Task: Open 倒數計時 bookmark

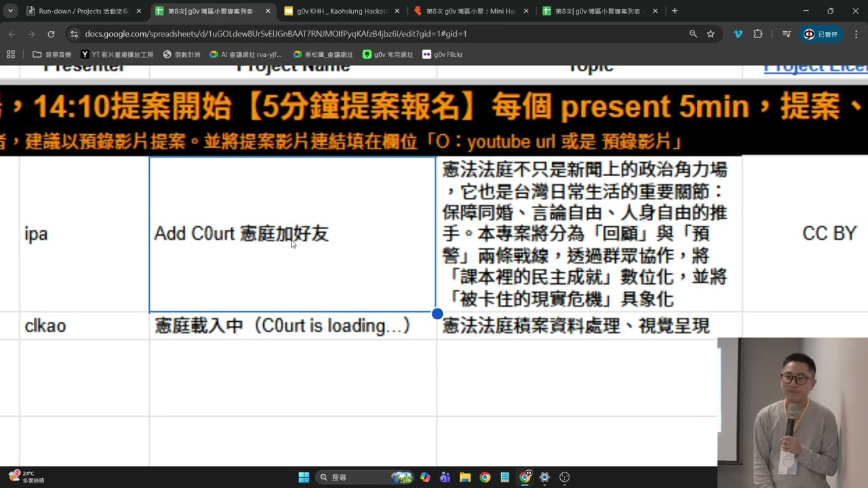Action: 182,54
